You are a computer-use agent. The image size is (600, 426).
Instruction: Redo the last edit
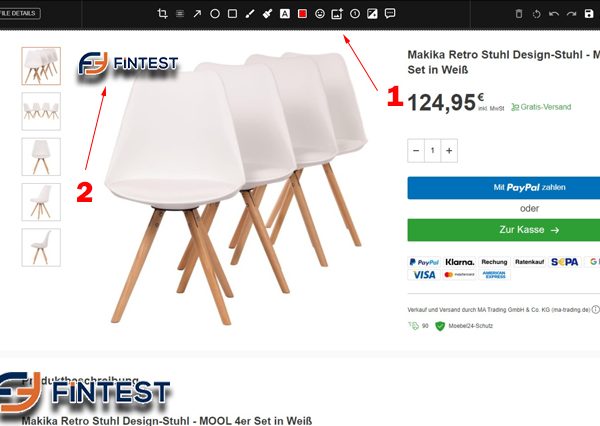[x=571, y=14]
